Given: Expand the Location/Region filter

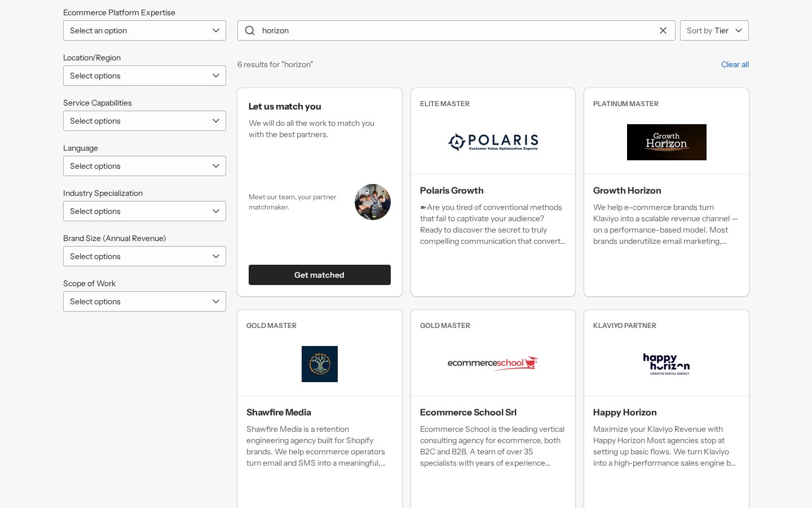Looking at the screenshot, I should (x=144, y=76).
